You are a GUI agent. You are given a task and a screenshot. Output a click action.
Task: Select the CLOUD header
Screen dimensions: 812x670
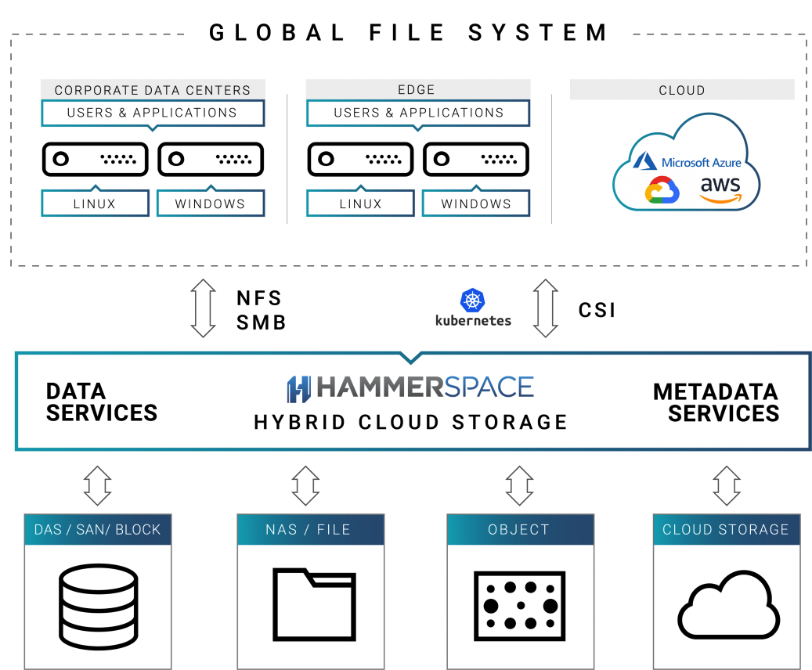(x=682, y=89)
